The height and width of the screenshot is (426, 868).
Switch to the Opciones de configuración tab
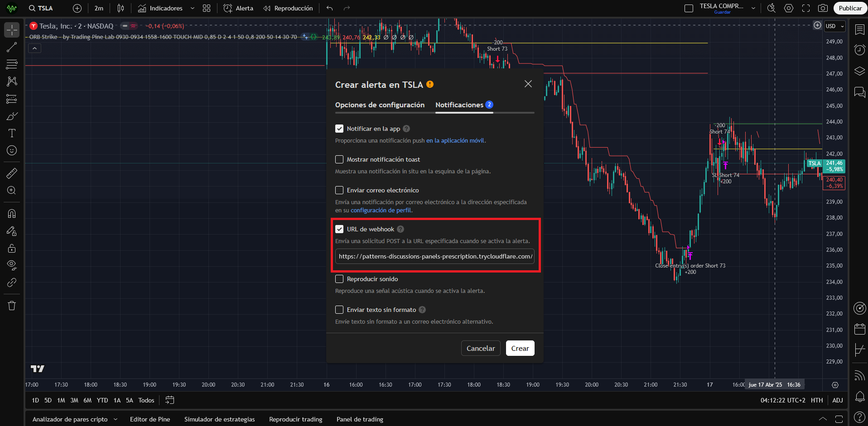click(x=380, y=105)
